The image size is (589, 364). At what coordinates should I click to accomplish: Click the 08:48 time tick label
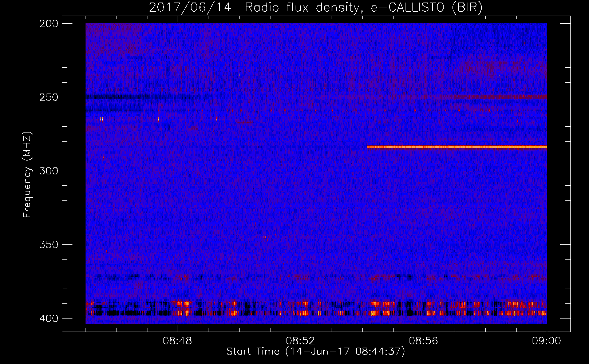(177, 341)
